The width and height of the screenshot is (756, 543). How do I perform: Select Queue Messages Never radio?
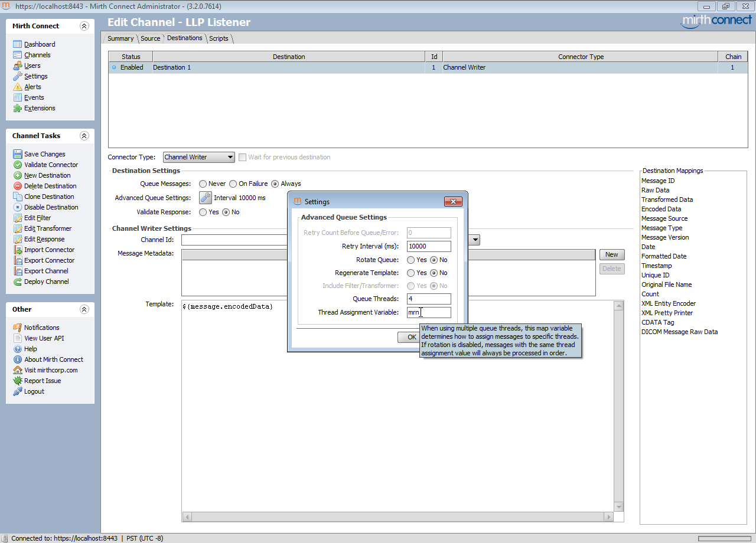tap(203, 184)
